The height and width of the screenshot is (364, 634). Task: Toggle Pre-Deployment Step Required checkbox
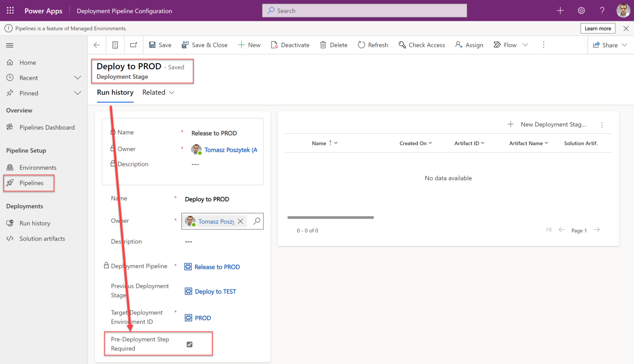point(189,344)
